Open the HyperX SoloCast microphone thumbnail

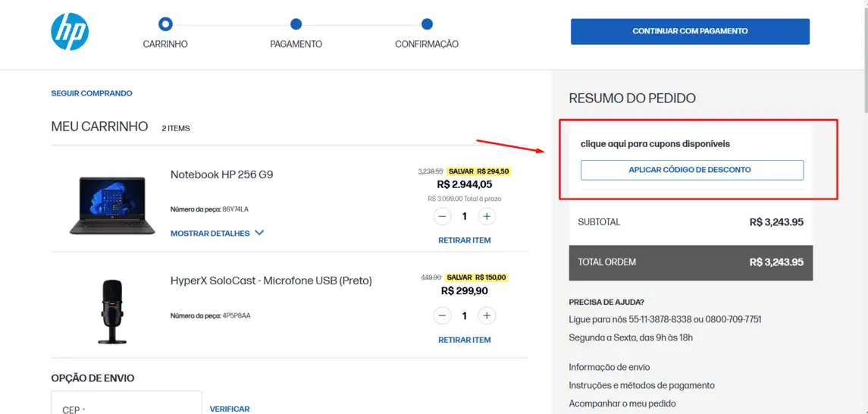[112, 312]
